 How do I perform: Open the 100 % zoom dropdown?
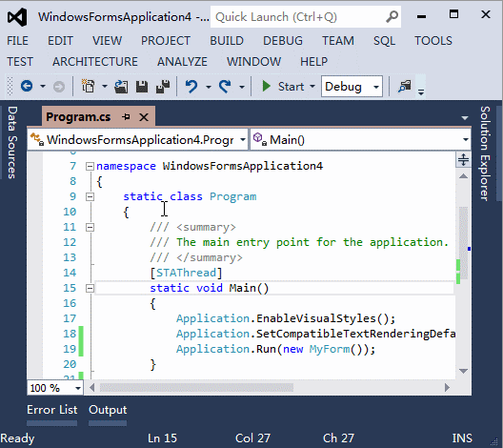tap(55, 388)
